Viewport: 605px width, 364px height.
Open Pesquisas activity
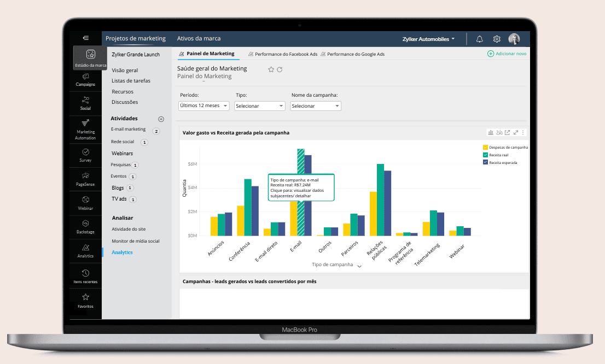pyautogui.click(x=120, y=165)
